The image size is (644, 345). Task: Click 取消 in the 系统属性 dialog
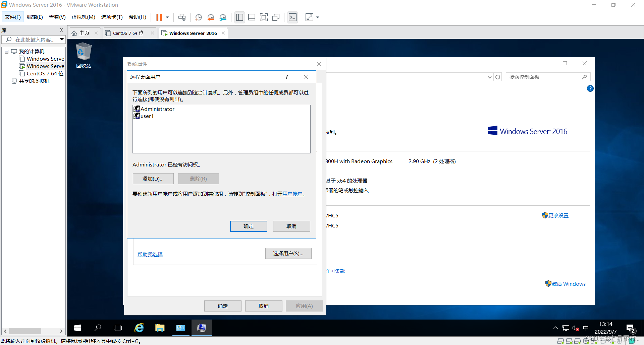point(264,306)
